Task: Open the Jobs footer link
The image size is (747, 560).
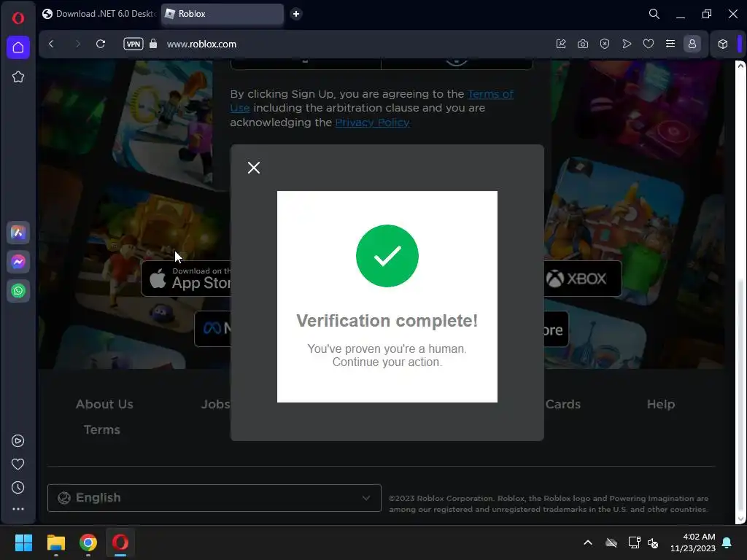Action: (x=215, y=404)
